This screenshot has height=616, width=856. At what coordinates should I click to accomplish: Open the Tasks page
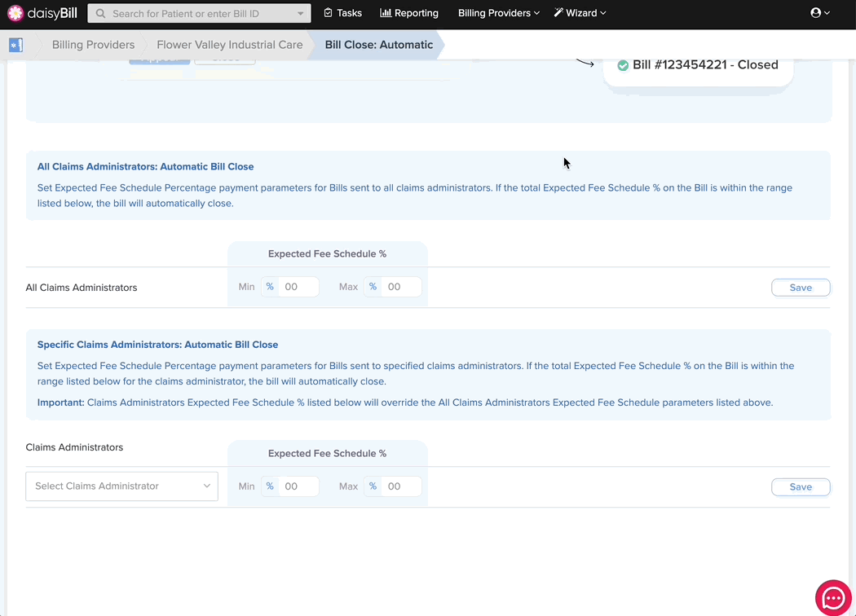click(x=343, y=13)
